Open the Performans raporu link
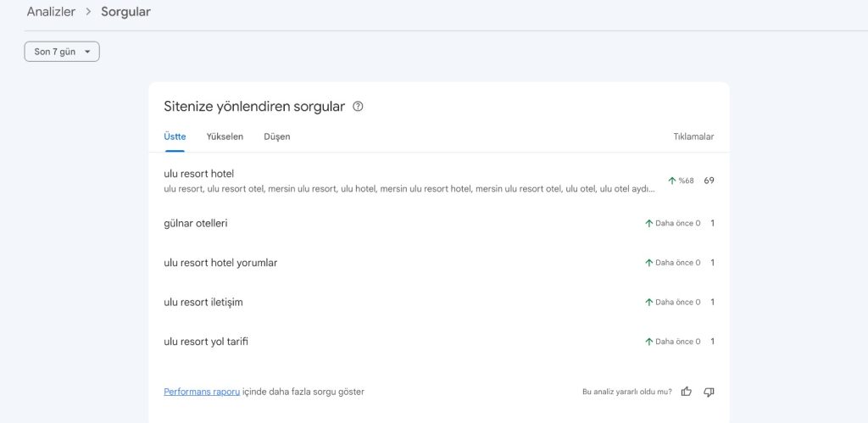 202,392
